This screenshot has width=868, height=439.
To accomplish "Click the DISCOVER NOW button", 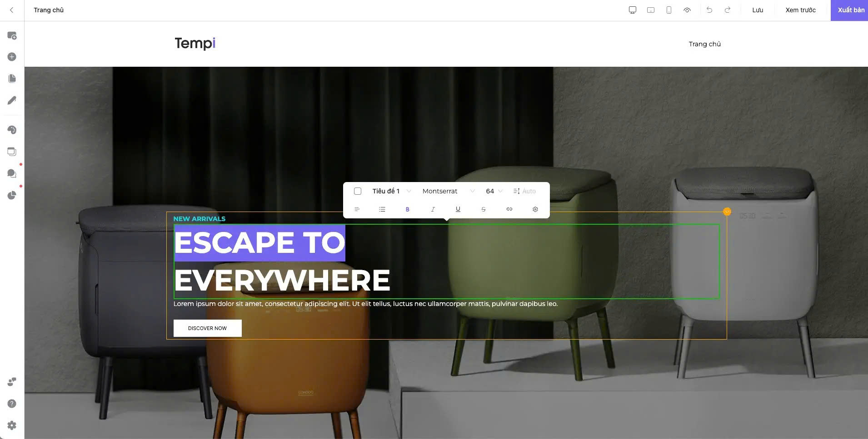I will (207, 328).
